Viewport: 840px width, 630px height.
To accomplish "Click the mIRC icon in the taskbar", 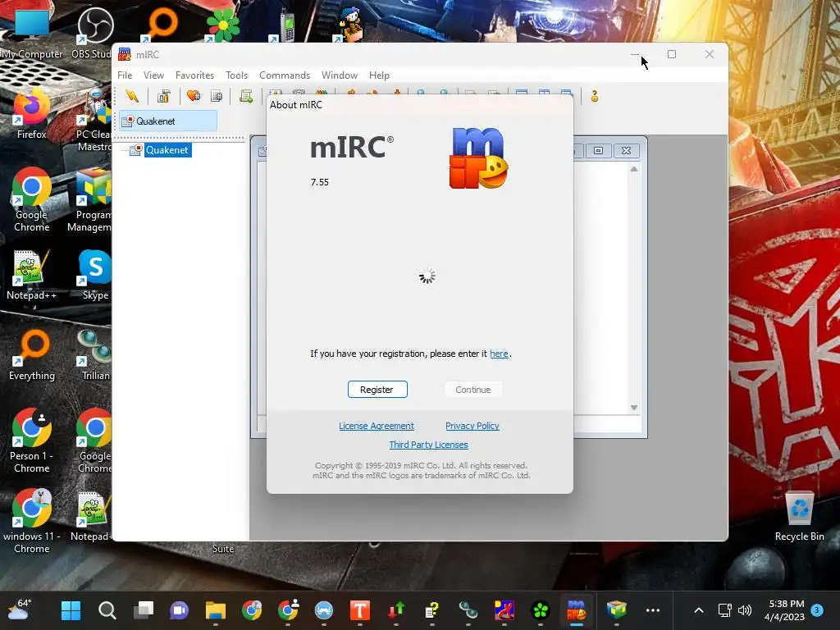I will [577, 610].
